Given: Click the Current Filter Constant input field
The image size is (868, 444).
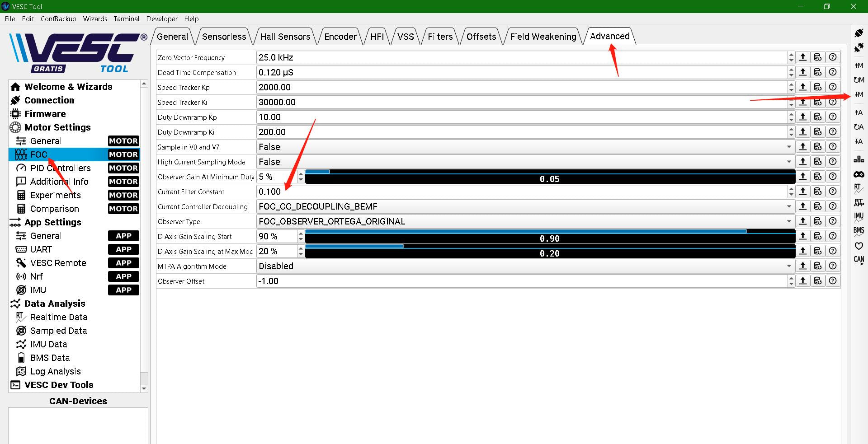Looking at the screenshot, I should click(520, 192).
